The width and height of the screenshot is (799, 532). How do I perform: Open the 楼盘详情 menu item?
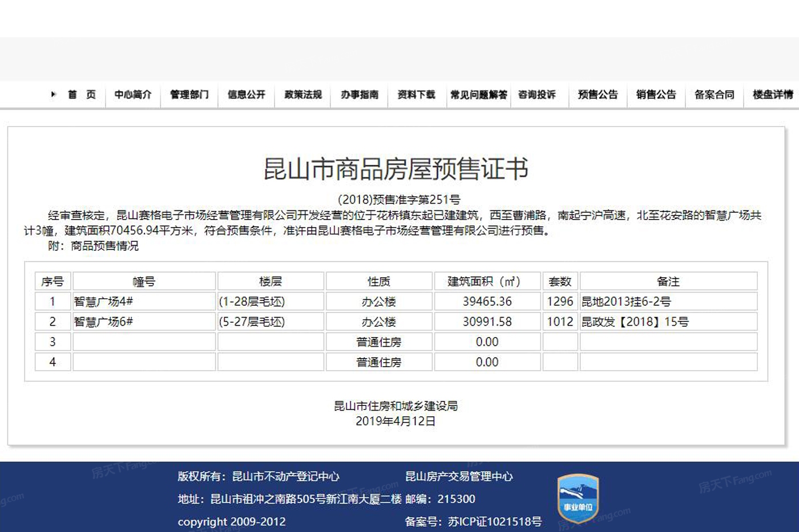(773, 95)
